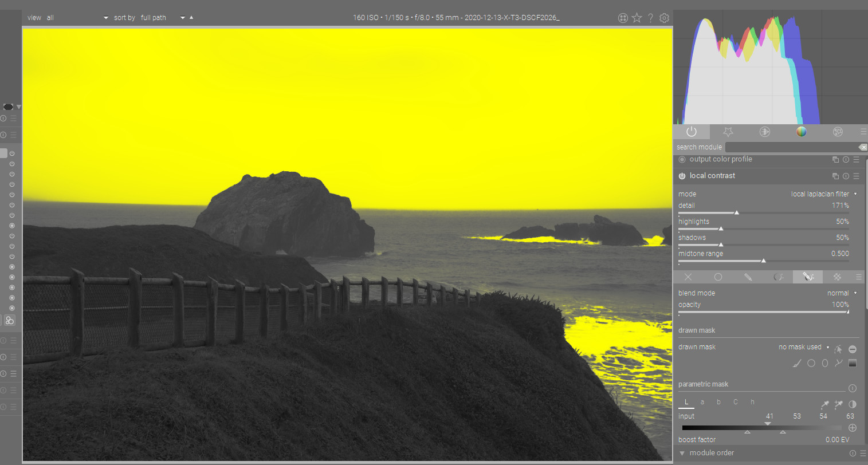Expand the module order section

pyautogui.click(x=712, y=453)
